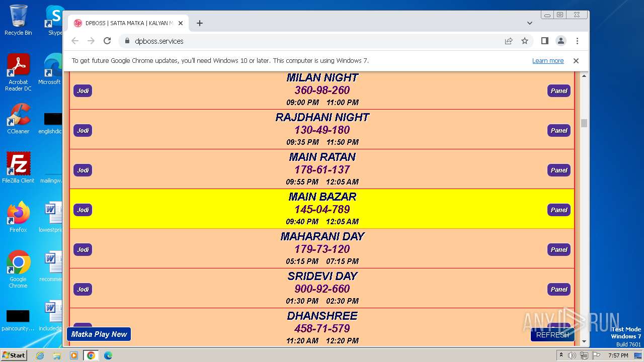Open Recycle Bin desktop icon

[18, 20]
